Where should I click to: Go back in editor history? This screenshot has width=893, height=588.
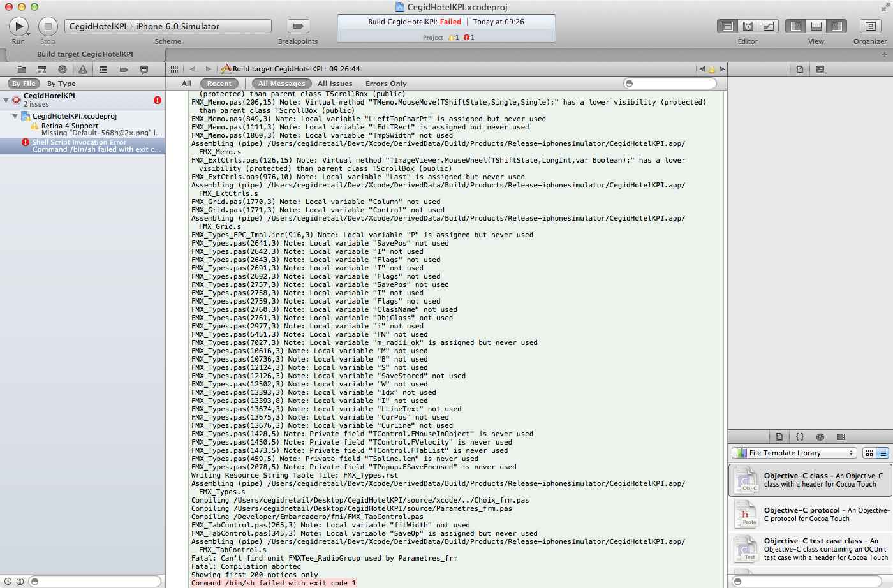click(193, 69)
